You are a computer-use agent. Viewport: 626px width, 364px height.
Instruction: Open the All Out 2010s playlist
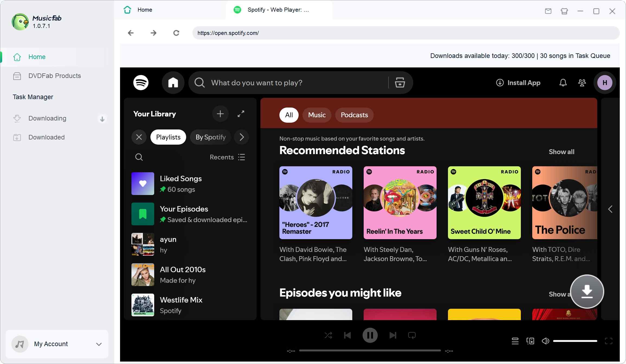tap(190, 275)
